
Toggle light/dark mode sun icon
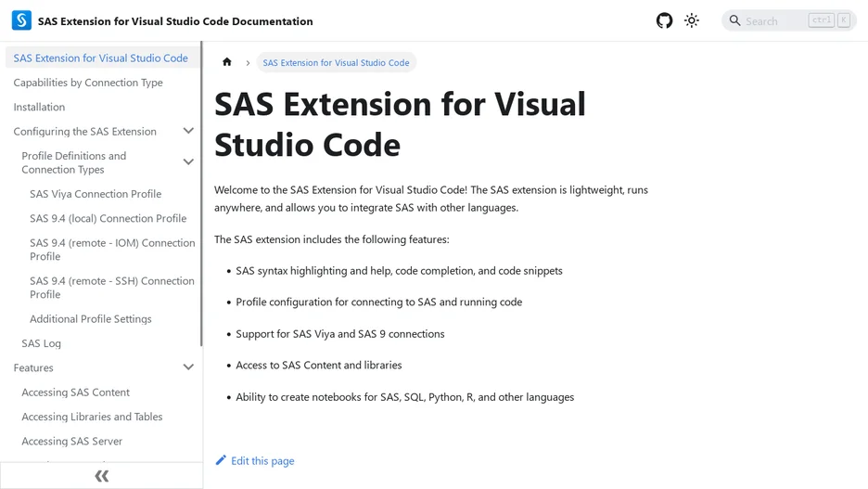point(692,20)
